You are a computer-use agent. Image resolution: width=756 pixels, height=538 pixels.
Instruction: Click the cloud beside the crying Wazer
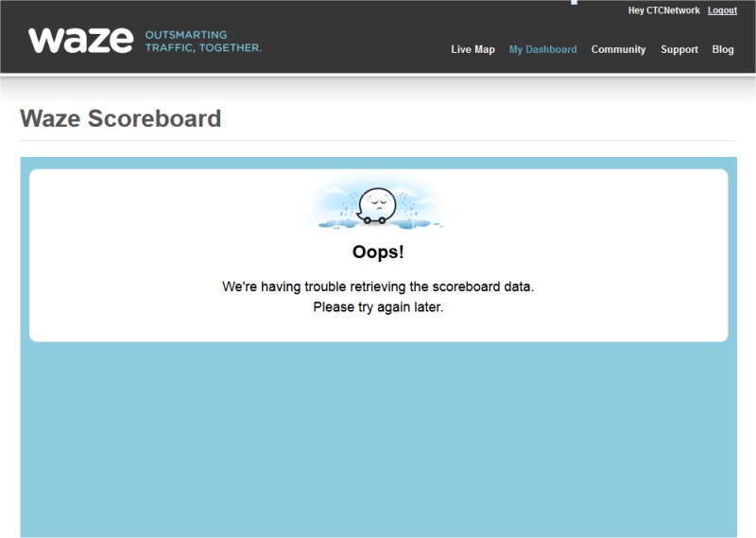pos(335,191)
